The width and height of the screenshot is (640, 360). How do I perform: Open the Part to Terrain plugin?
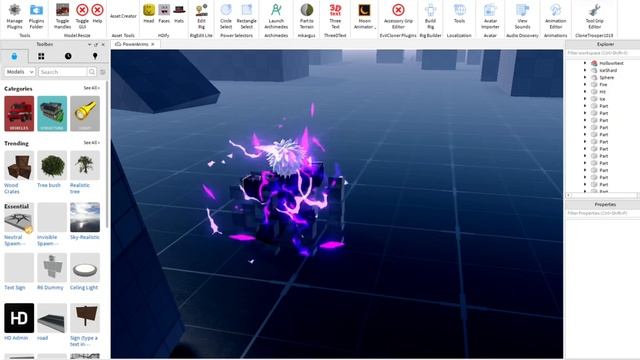click(x=307, y=16)
